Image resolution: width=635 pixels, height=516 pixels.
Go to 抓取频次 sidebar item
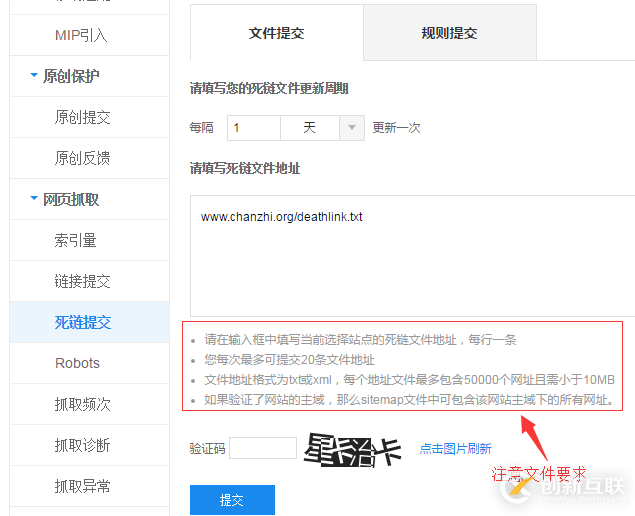pyautogui.click(x=82, y=404)
